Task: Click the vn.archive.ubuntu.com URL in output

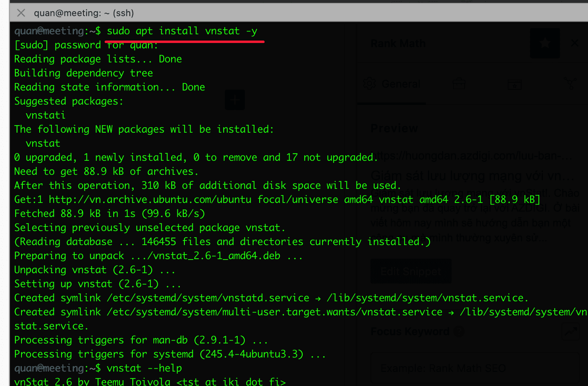Action: coord(150,200)
